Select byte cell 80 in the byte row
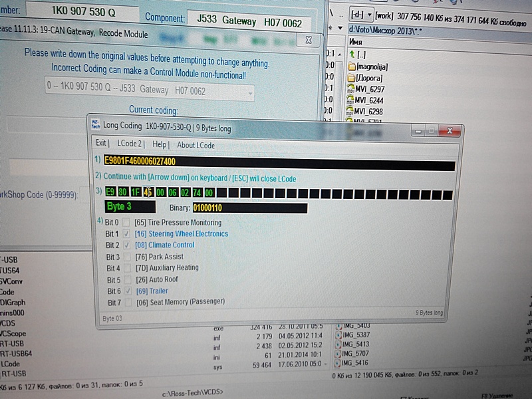The width and height of the screenshot is (532, 399). pos(122,192)
